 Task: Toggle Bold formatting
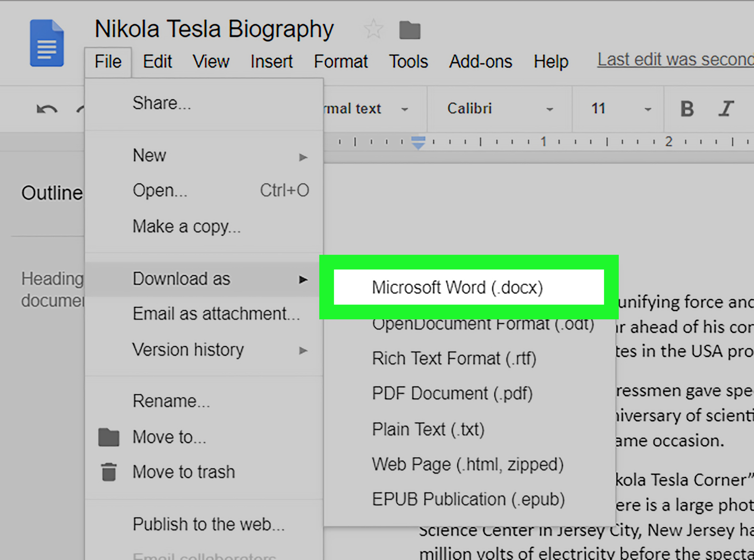pyautogui.click(x=687, y=109)
